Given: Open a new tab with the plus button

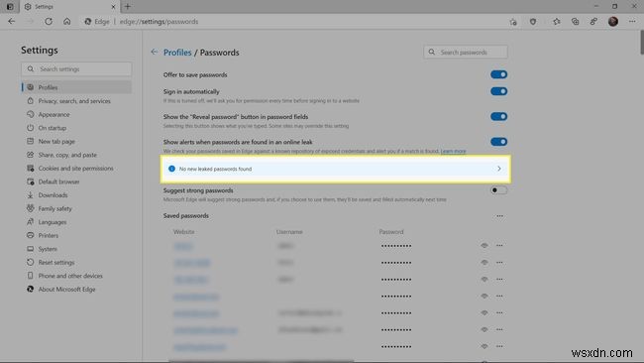Looking at the screenshot, I should 128,7.
